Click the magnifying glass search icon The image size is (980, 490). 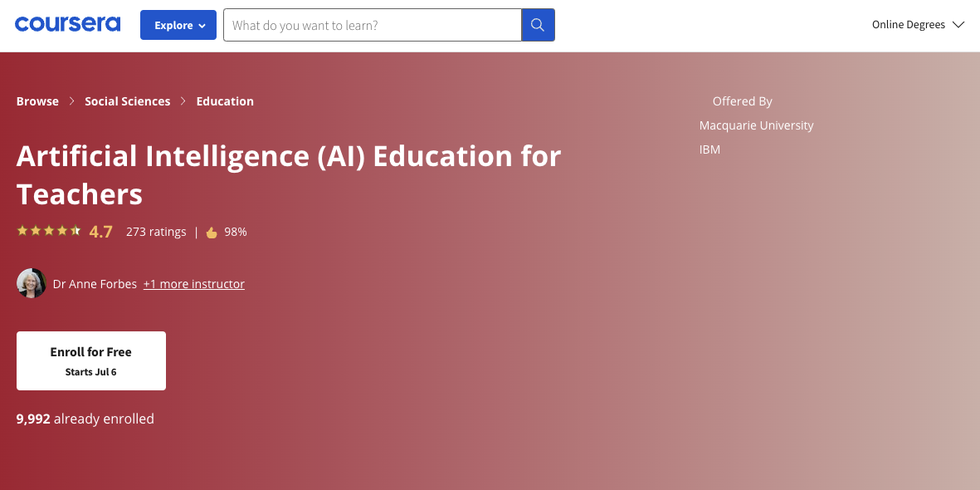point(537,25)
